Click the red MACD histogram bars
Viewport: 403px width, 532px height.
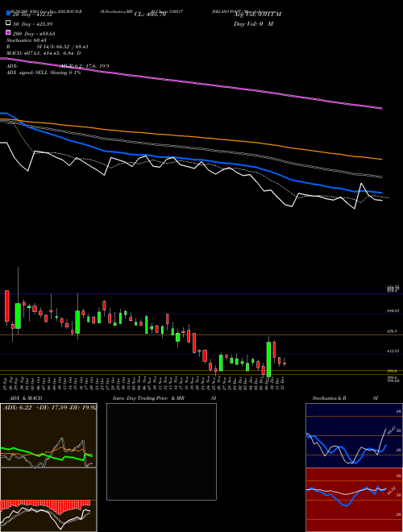click(x=45, y=507)
